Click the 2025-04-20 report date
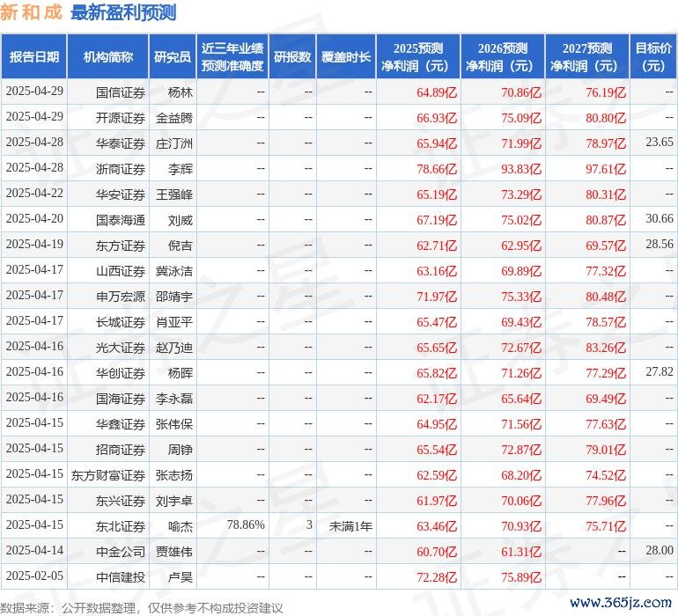 (34, 218)
